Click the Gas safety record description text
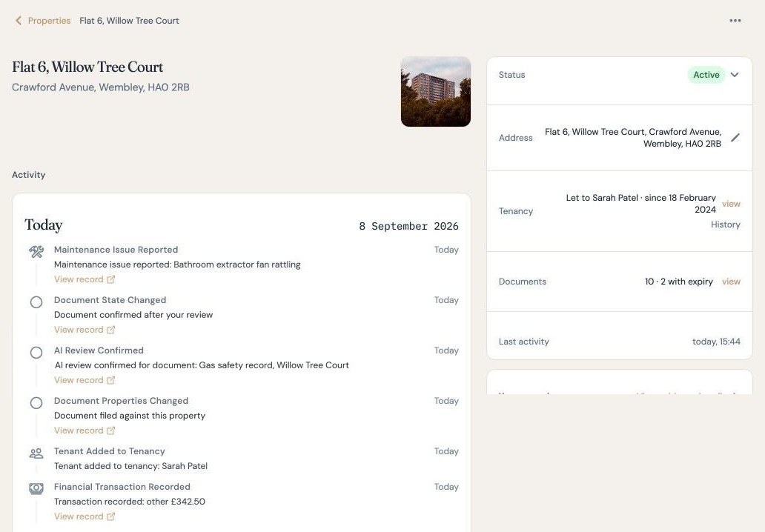Image resolution: width=765 pixels, height=532 pixels. pos(202,365)
